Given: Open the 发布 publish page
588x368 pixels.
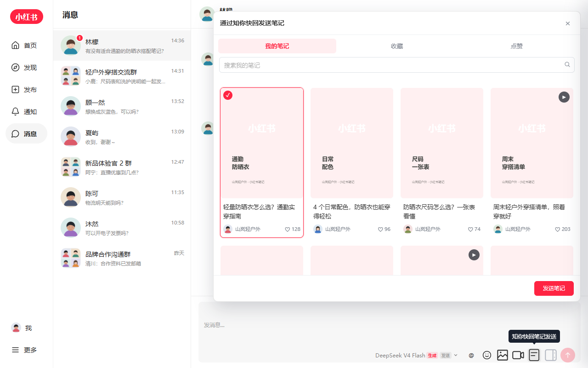Looking at the screenshot, I should [26, 90].
